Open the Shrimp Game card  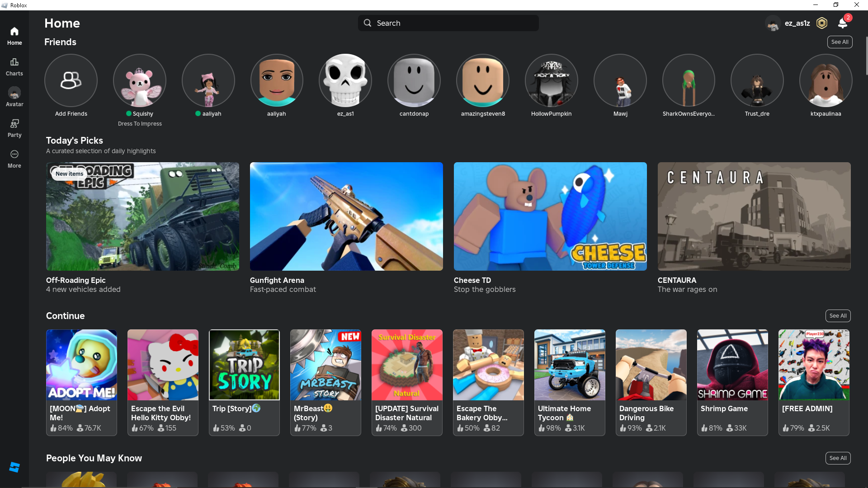click(x=732, y=382)
